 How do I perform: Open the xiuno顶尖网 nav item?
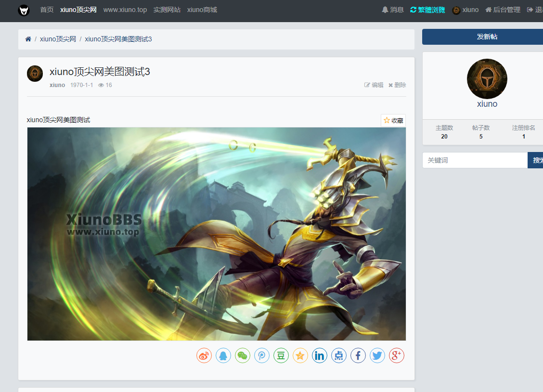tap(78, 10)
